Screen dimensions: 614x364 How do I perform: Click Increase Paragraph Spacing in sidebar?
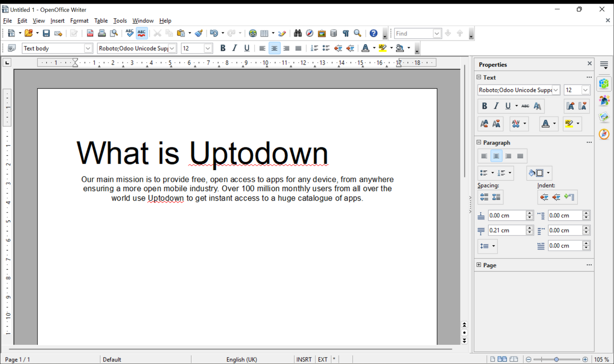pos(484,197)
